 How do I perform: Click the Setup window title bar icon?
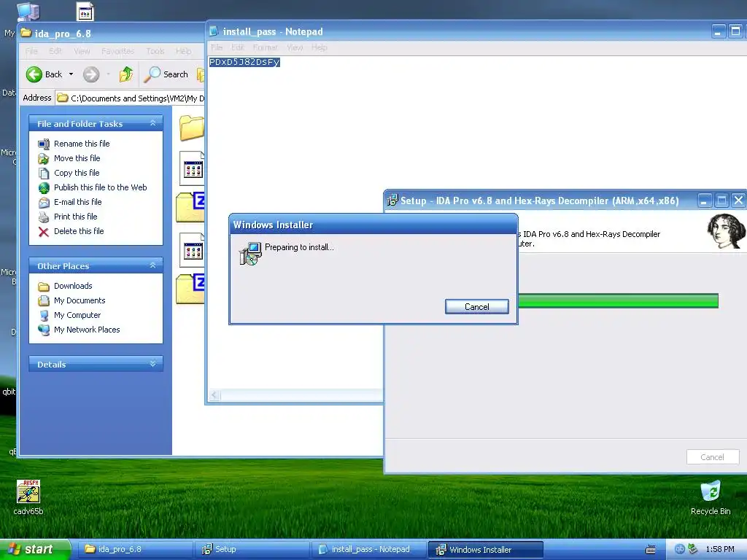click(392, 201)
